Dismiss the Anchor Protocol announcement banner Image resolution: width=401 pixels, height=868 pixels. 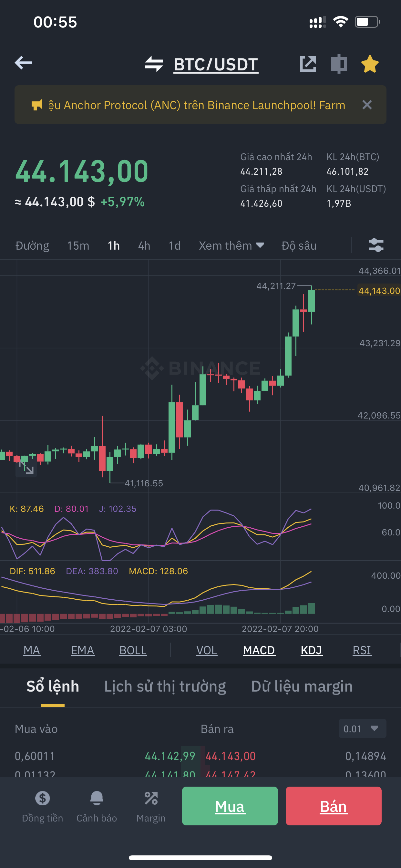pos(367,105)
